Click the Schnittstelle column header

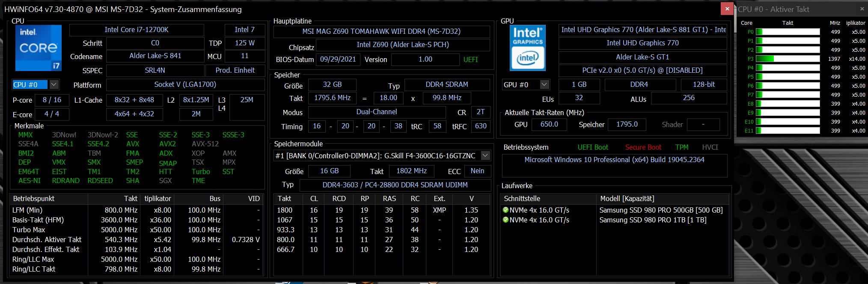click(x=548, y=198)
